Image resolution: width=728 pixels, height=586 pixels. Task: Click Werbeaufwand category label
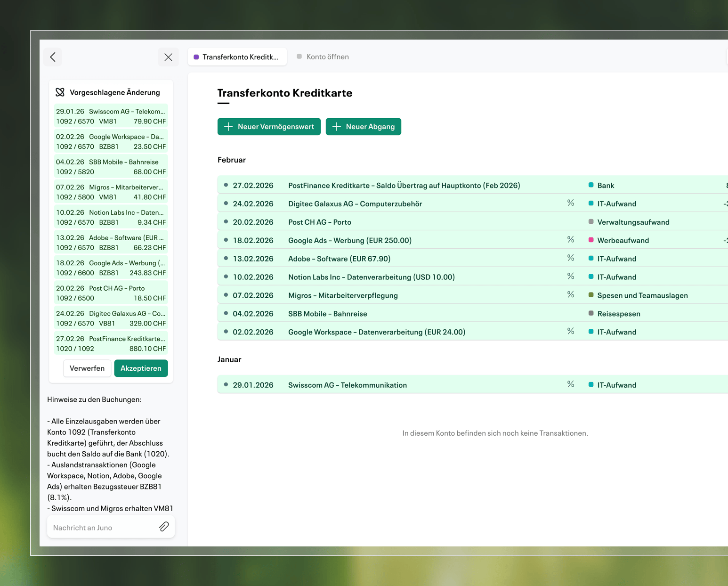point(623,240)
